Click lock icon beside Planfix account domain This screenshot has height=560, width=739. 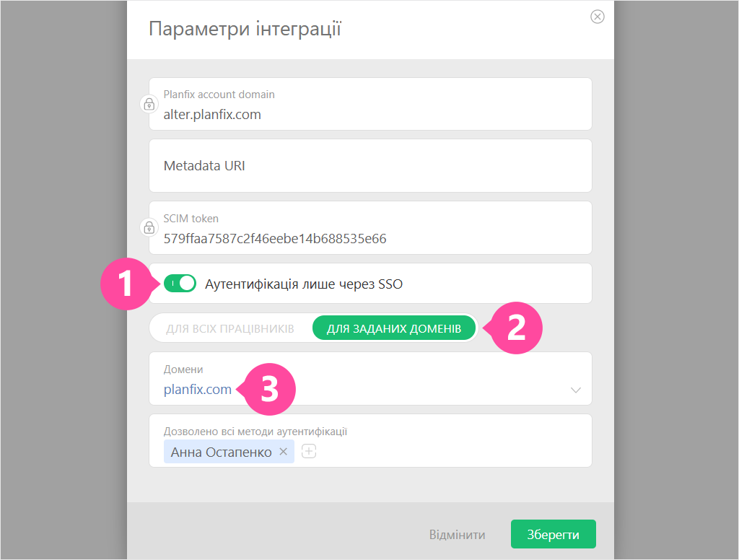[x=149, y=104]
